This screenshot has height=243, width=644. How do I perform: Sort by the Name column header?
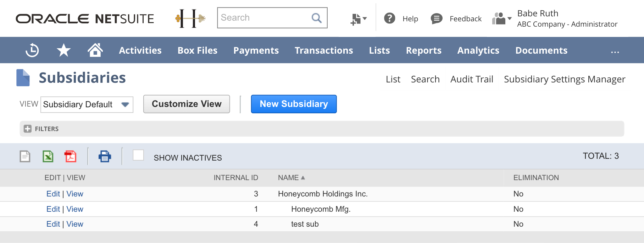(x=291, y=178)
